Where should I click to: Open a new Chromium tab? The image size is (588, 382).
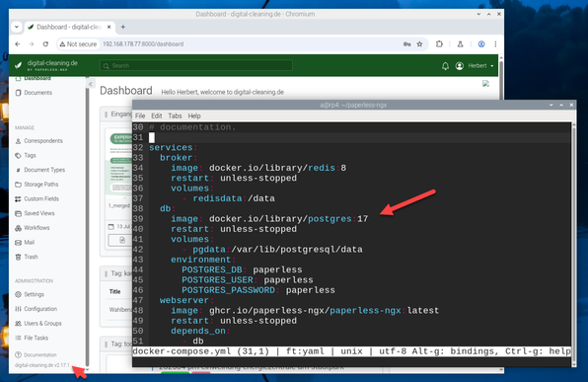tap(123, 27)
